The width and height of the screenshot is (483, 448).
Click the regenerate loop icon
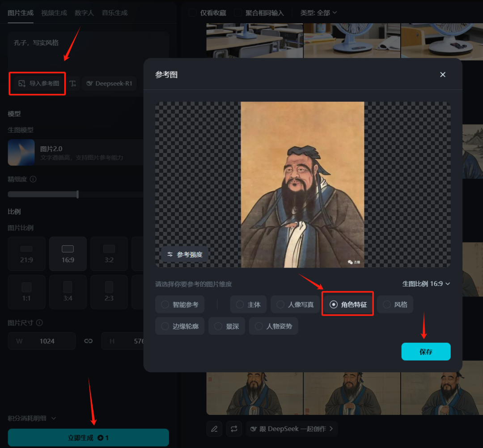click(x=234, y=429)
